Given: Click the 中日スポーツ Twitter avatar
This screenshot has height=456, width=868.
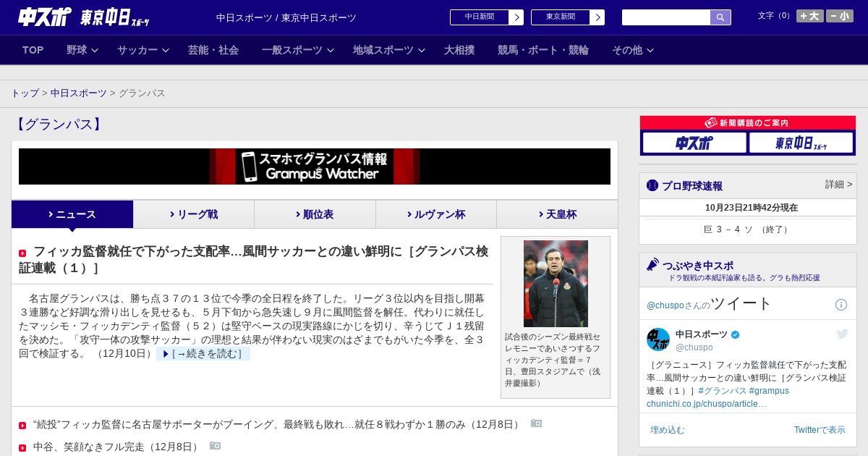Looking at the screenshot, I should click(658, 339).
